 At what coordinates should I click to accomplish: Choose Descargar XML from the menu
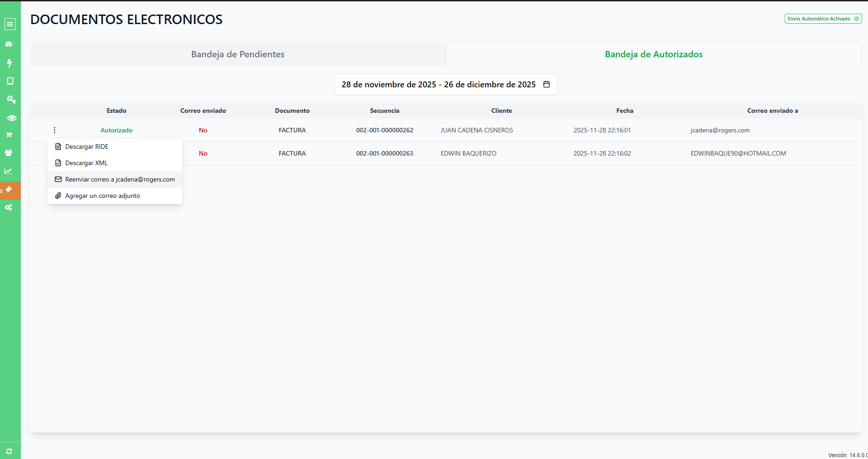pos(115,163)
